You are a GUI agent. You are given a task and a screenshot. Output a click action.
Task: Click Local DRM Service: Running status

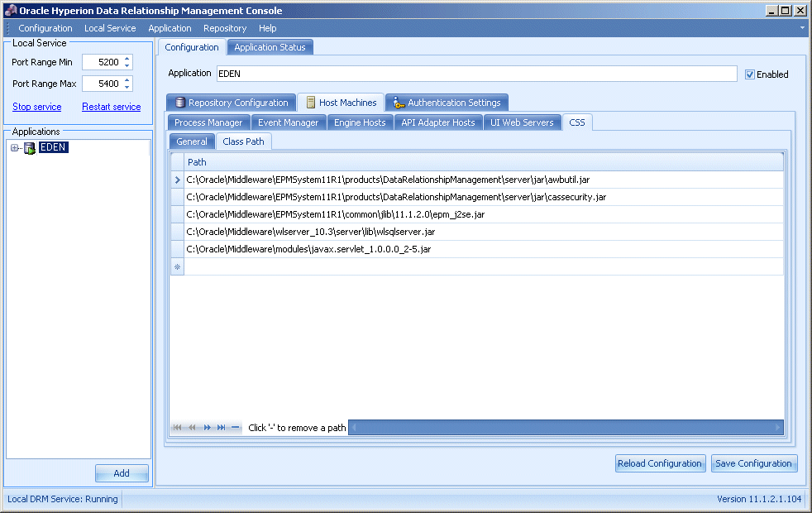click(63, 499)
